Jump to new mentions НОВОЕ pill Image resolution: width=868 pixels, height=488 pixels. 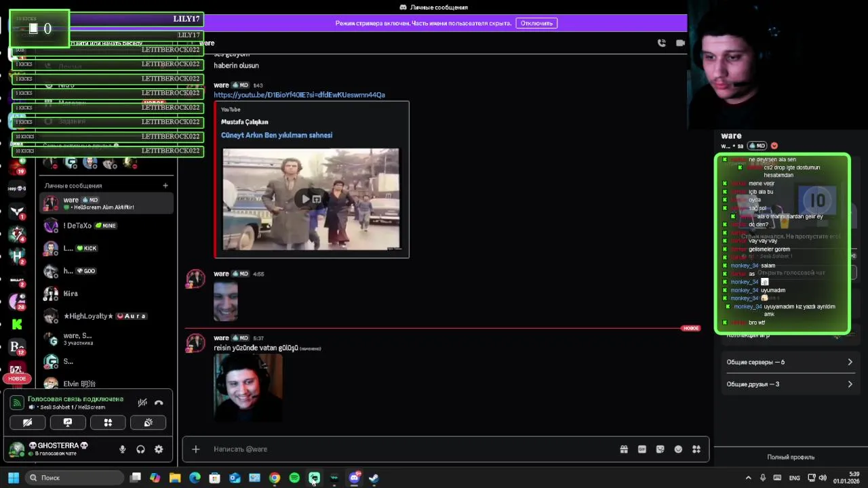pos(17,378)
